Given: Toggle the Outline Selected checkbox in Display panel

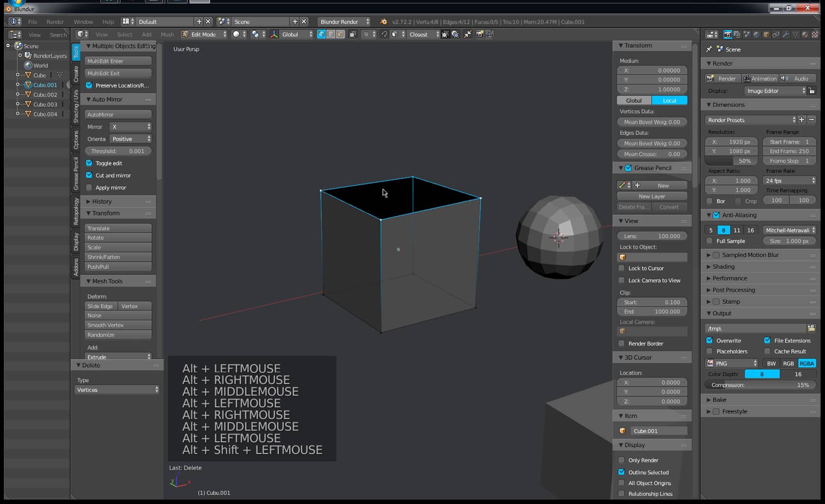Looking at the screenshot, I should [621, 471].
